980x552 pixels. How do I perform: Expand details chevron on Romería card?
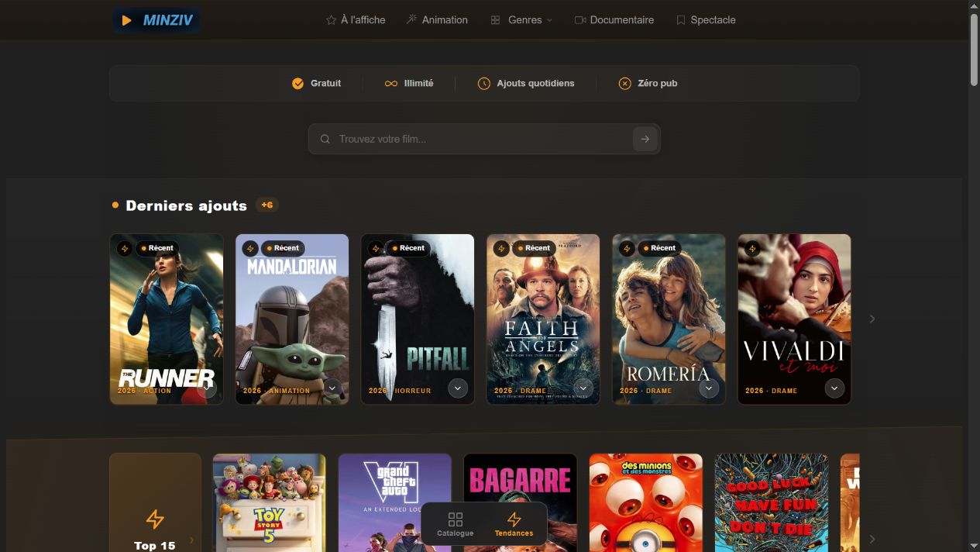click(x=709, y=388)
